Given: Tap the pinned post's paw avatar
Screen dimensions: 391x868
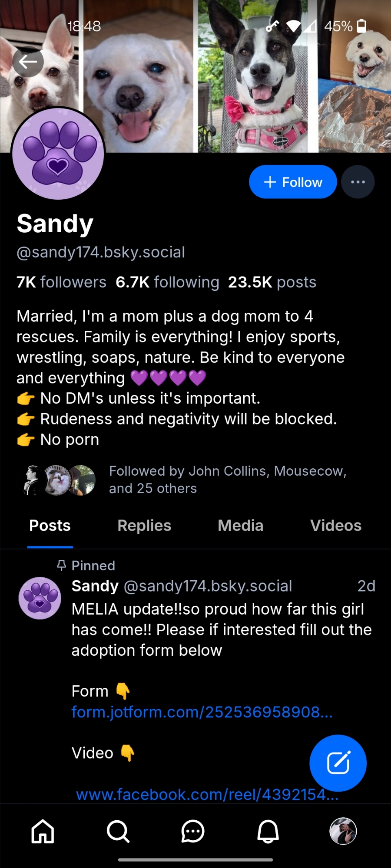Looking at the screenshot, I should click(x=40, y=598).
